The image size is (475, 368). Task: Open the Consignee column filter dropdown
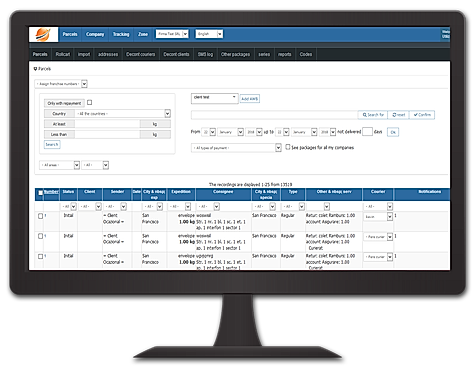(208, 206)
